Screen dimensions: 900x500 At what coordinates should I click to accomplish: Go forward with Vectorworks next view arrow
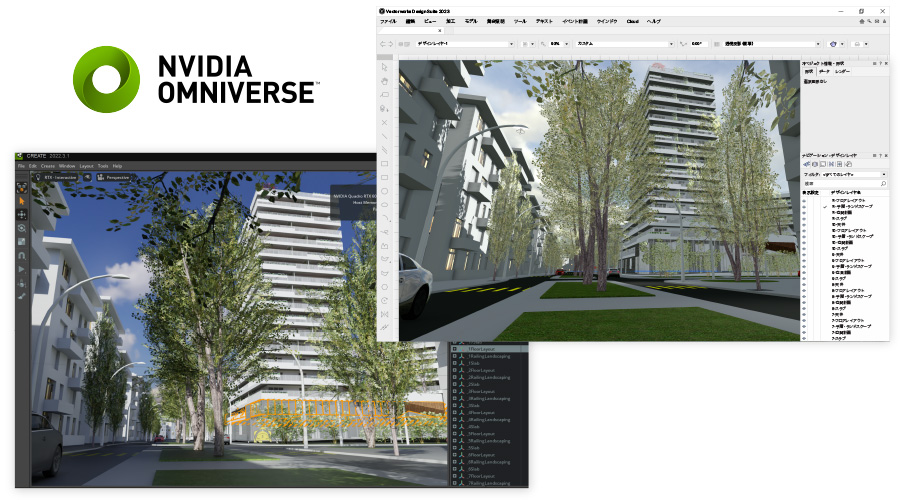(x=390, y=44)
